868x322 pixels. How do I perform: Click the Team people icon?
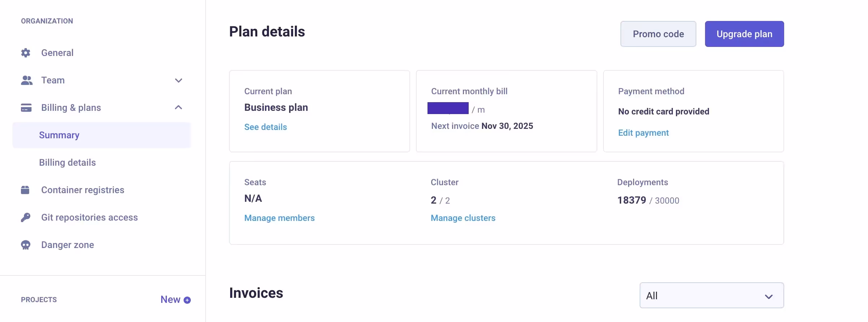(x=26, y=80)
